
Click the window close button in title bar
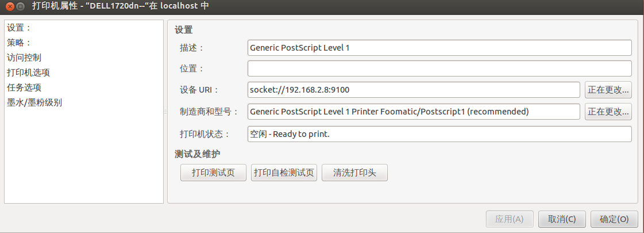pyautogui.click(x=10, y=6)
